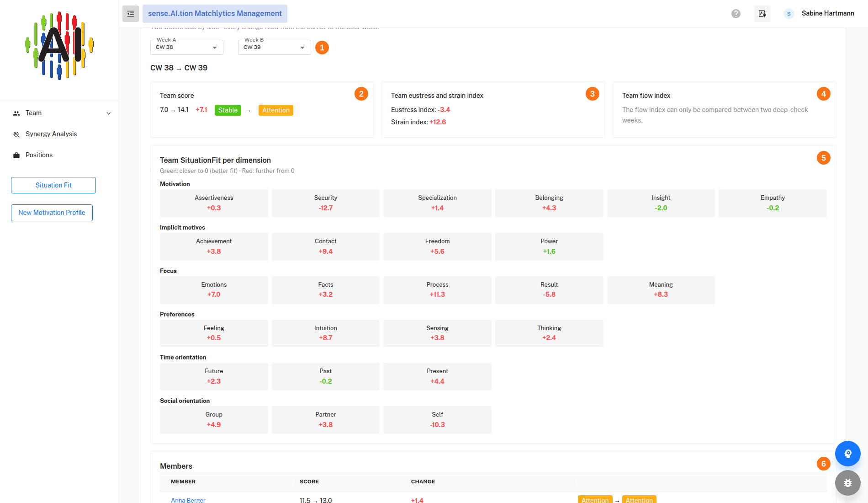Click the translate page icon in header

(x=762, y=14)
